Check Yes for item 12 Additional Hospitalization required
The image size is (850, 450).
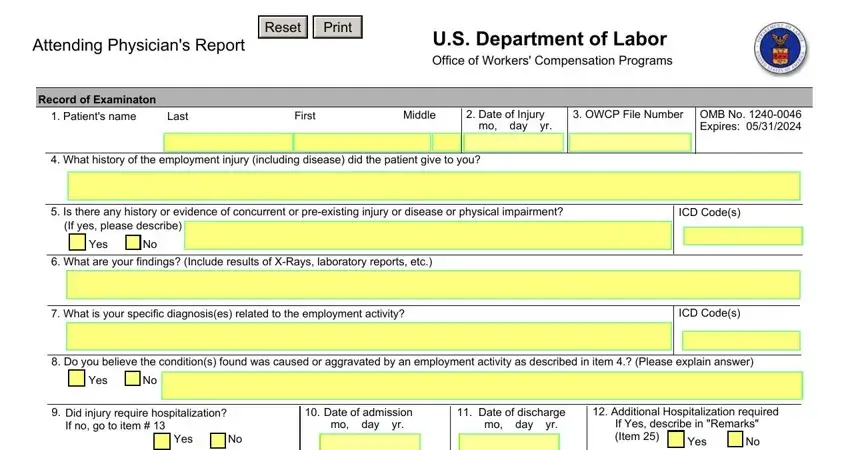coord(675,439)
